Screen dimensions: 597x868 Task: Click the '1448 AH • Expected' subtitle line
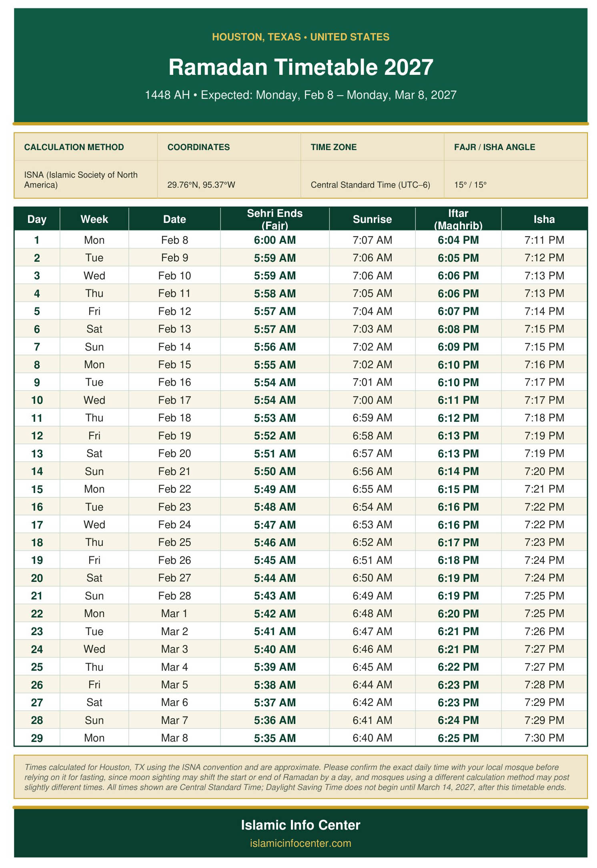[301, 95]
